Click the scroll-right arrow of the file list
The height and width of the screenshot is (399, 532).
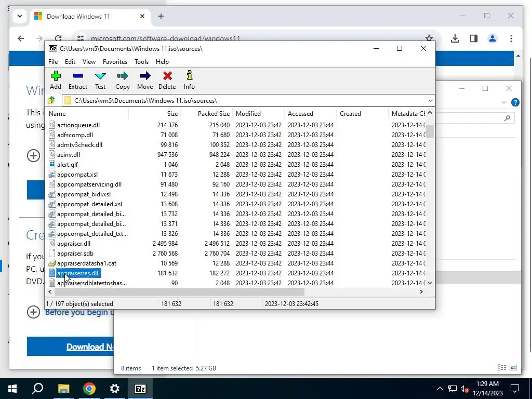[x=421, y=292]
